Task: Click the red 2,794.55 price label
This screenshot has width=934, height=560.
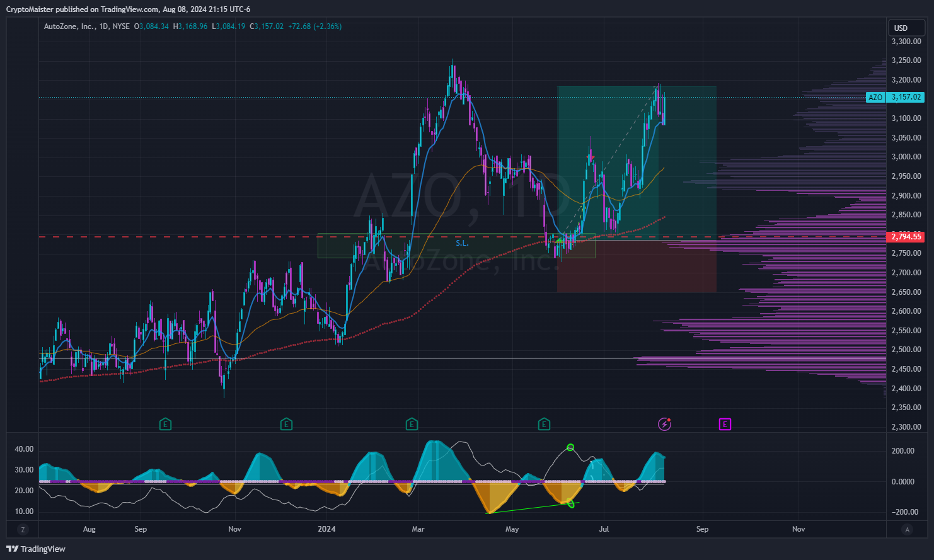Action: point(906,237)
